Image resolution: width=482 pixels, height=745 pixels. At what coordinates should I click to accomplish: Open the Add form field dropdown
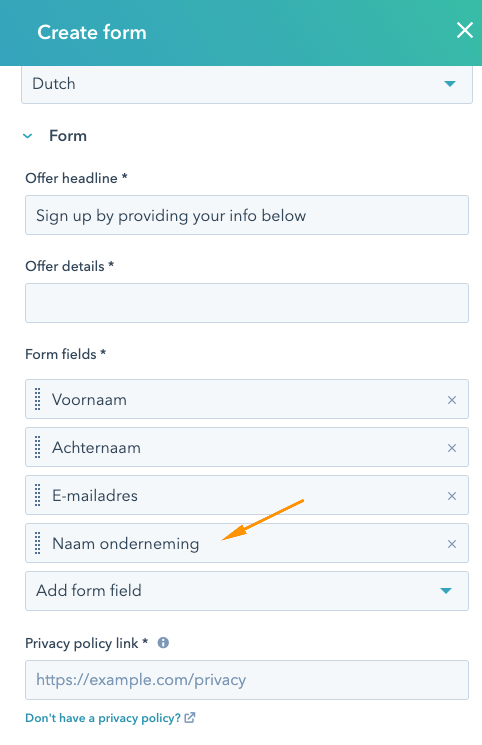(247, 591)
